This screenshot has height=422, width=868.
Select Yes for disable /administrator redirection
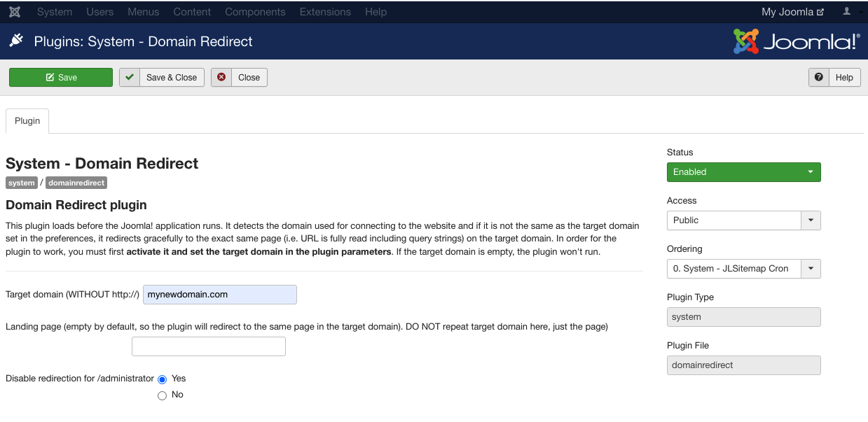point(163,379)
